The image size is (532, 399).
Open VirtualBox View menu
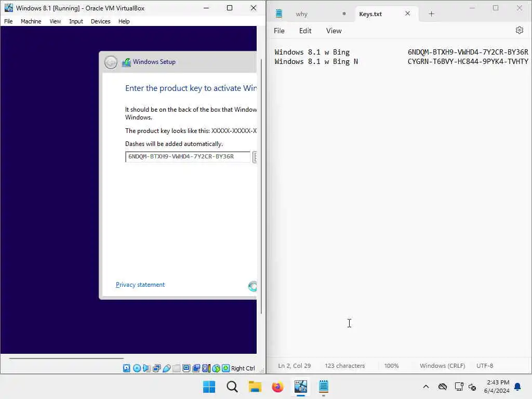[x=55, y=21]
